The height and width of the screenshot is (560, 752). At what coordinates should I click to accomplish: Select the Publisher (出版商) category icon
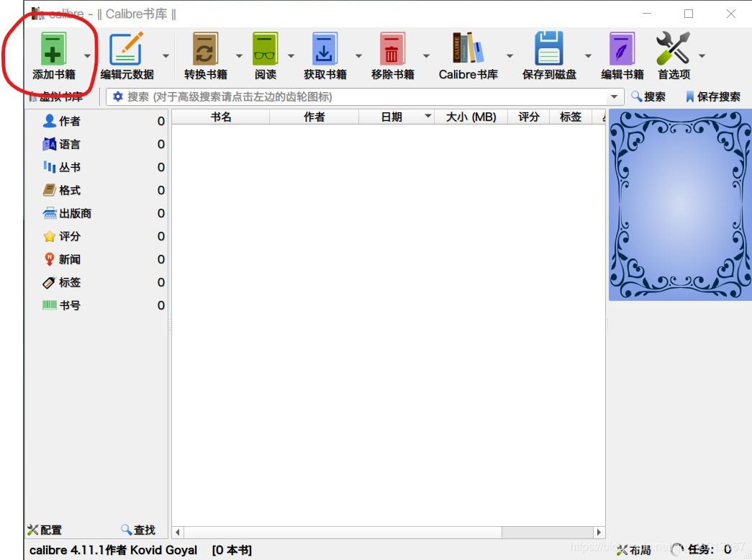pyautogui.click(x=50, y=213)
